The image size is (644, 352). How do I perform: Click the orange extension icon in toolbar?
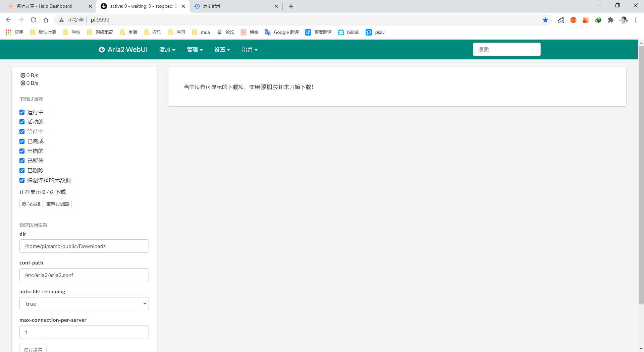(586, 20)
